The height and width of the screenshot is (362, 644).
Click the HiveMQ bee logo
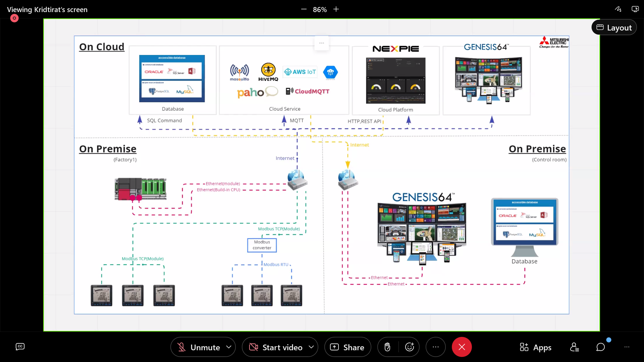[x=268, y=72]
